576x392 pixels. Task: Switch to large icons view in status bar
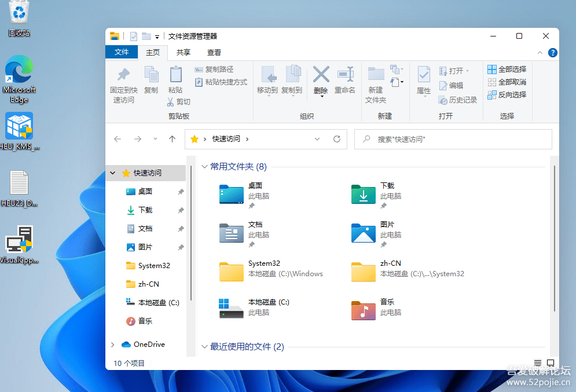click(x=551, y=363)
